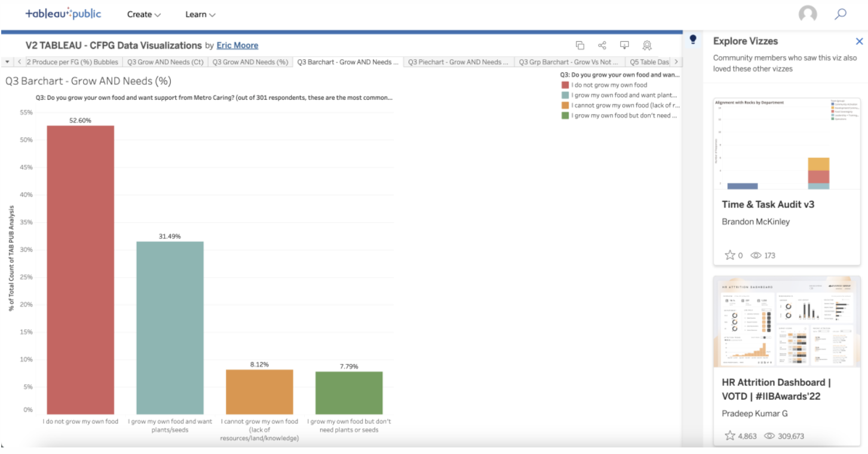The image size is (868, 454).
Task: Open Eric Moore's author profile link
Action: point(238,45)
